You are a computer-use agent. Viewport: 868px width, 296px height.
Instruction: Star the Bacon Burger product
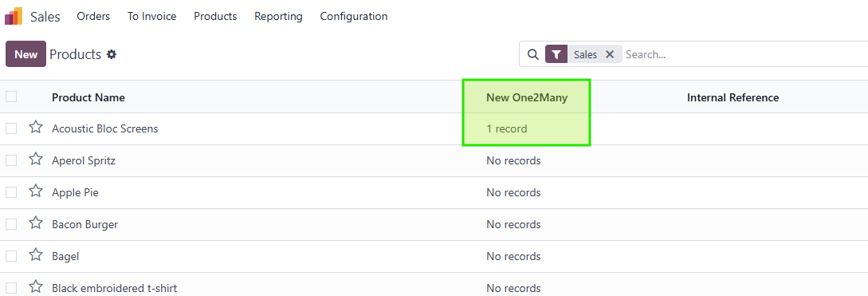click(x=36, y=223)
